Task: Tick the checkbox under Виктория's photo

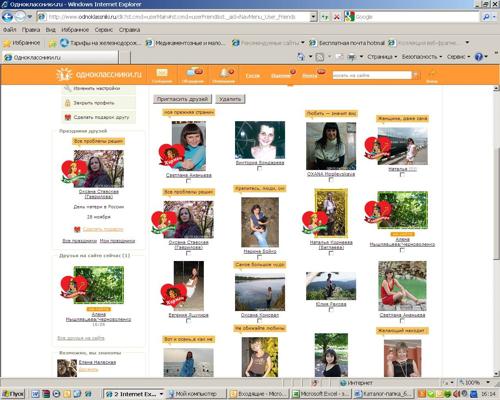Action: [x=259, y=169]
